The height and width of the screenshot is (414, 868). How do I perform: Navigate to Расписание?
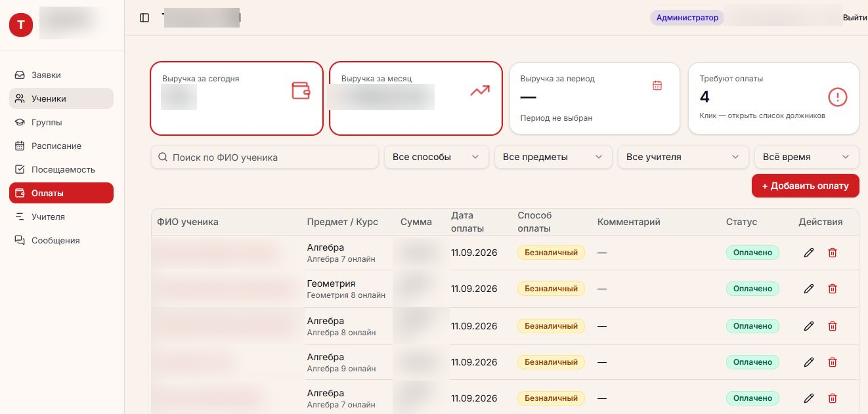[61, 146]
